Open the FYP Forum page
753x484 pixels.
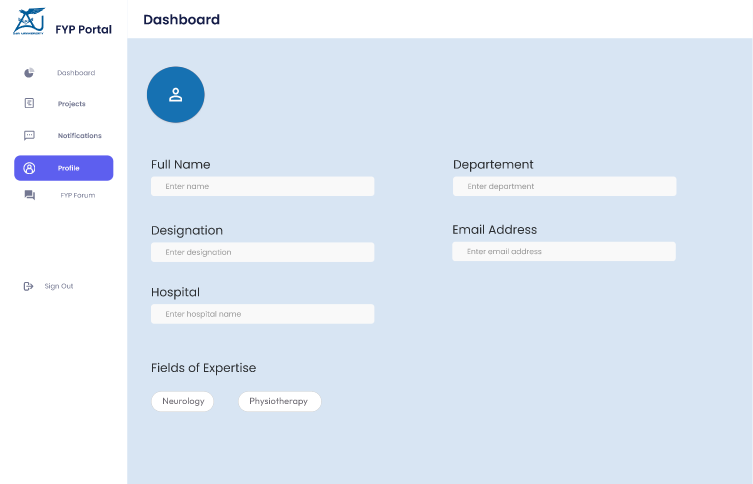(78, 195)
